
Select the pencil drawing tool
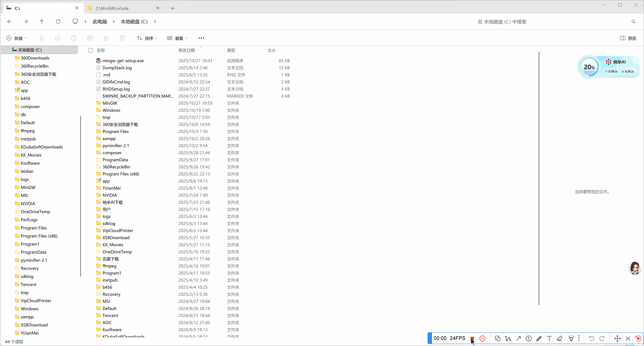tap(539, 338)
